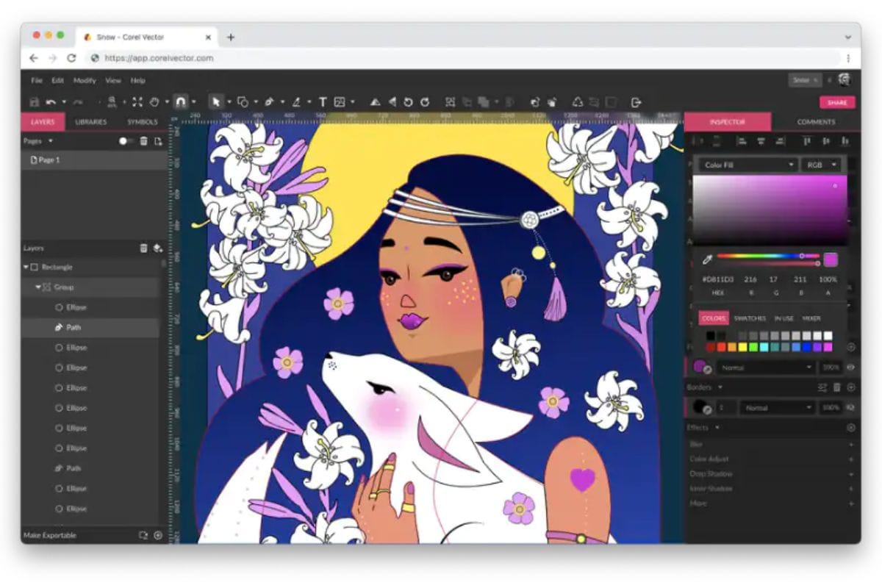
Task: Open the Edit menu
Action: pos(57,80)
